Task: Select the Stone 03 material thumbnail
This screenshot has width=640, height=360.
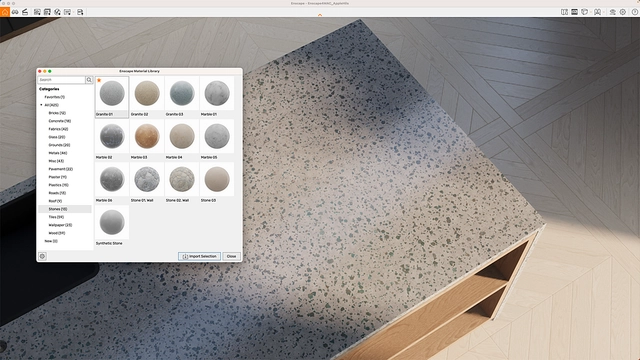Action: coord(217,179)
